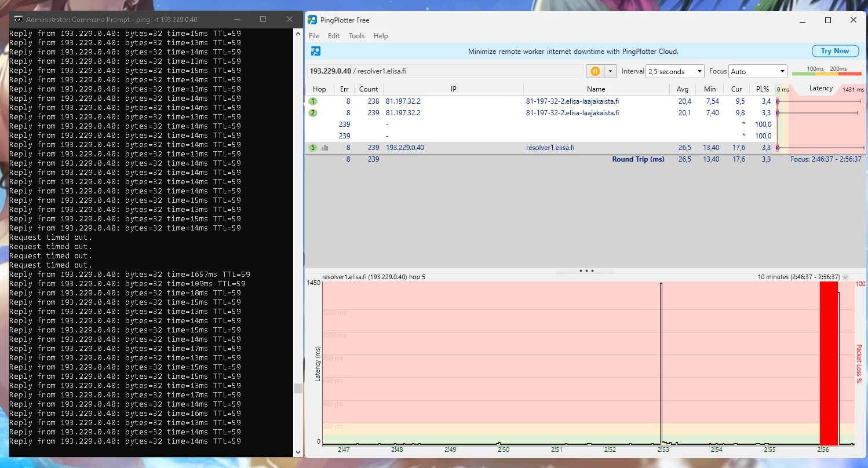Image resolution: width=868 pixels, height=468 pixels.
Task: Click the reply line with time=1657ms
Action: click(130, 275)
